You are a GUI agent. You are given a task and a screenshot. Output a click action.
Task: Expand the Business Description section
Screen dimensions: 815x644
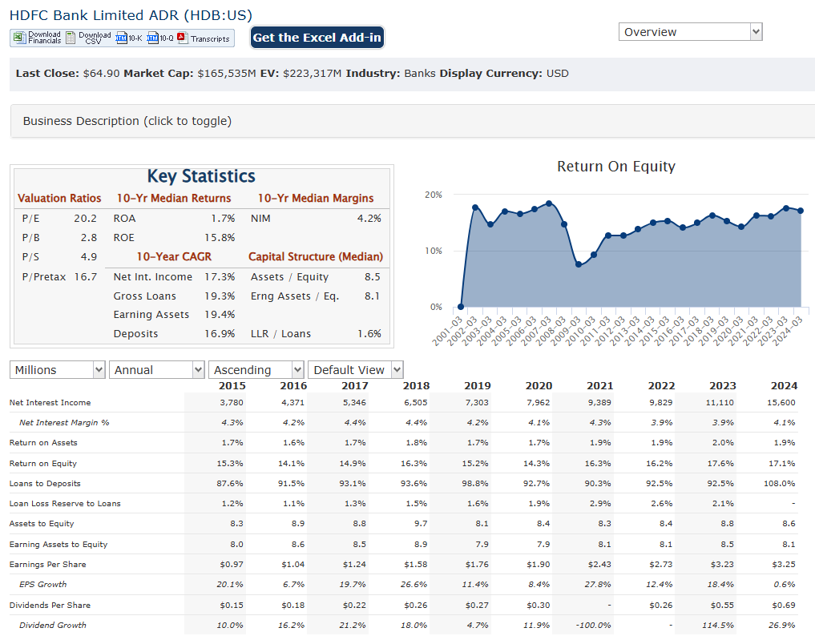(413, 121)
